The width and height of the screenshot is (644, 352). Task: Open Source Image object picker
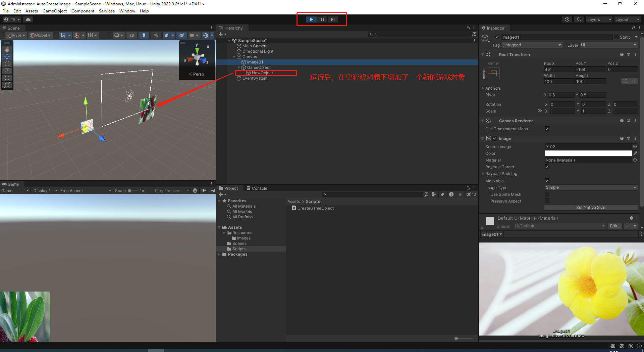(635, 146)
